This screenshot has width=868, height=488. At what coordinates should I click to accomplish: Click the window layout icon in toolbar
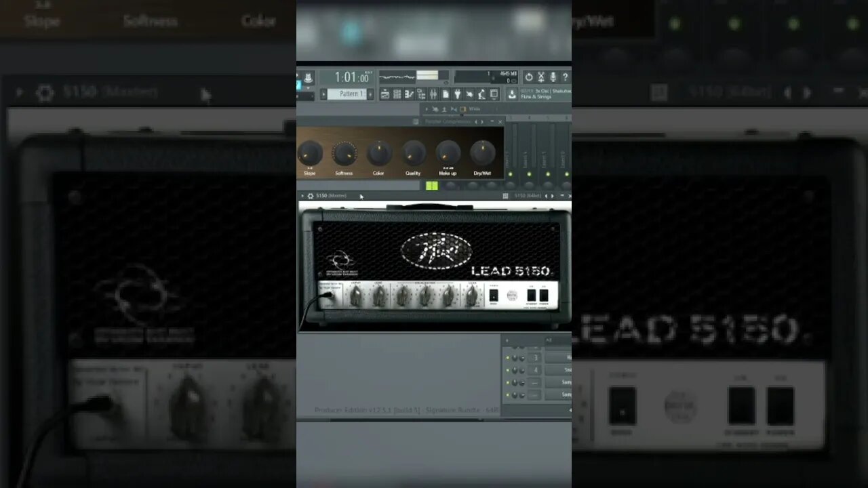click(x=494, y=94)
